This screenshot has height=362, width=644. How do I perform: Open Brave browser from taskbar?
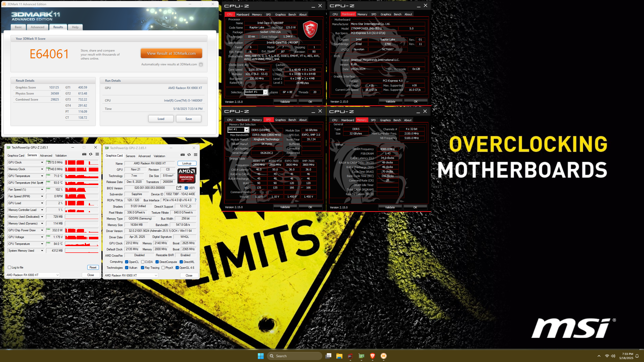pos(373,356)
